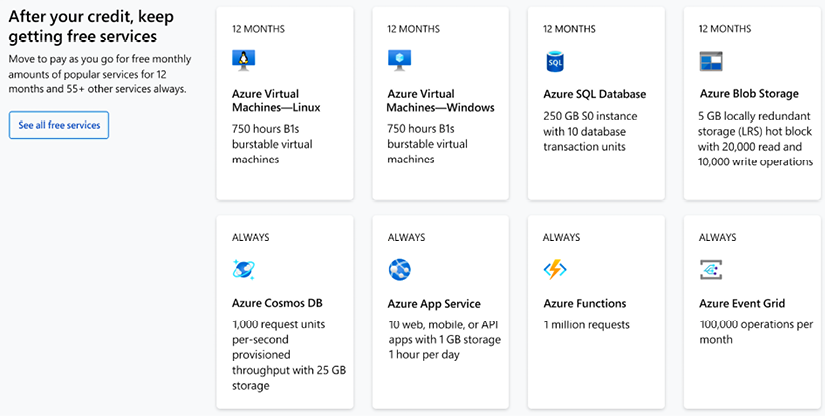This screenshot has width=825, height=416.
Task: Click the Azure SQL Database cylinder icon
Action: click(x=555, y=62)
